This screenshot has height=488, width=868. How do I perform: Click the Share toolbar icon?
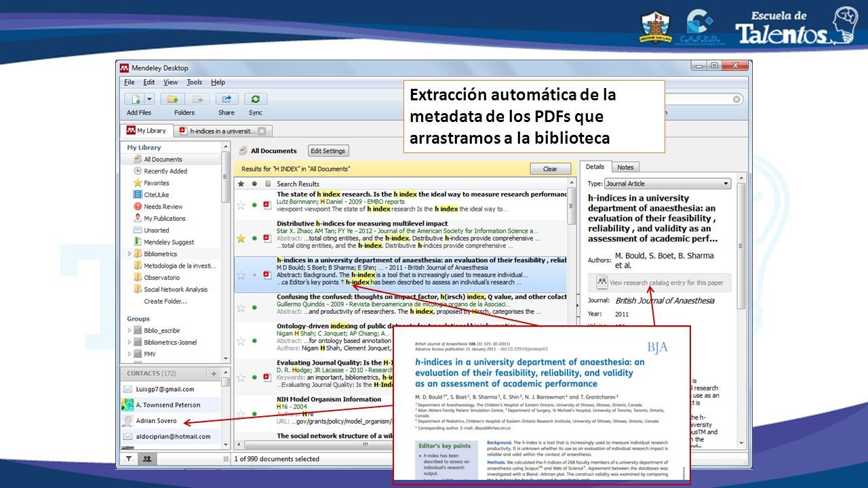pos(227,99)
